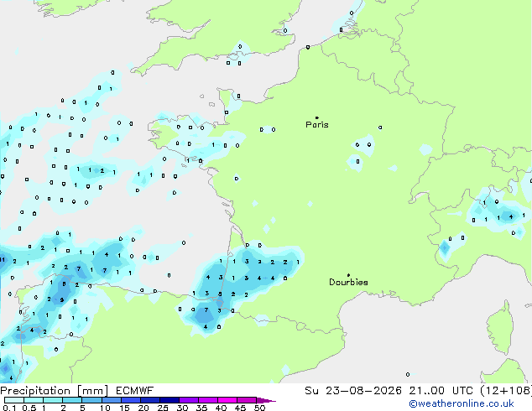Pick the 25–30 mm dark navy swatch
Screen dimensions: 532x411
[169, 400]
